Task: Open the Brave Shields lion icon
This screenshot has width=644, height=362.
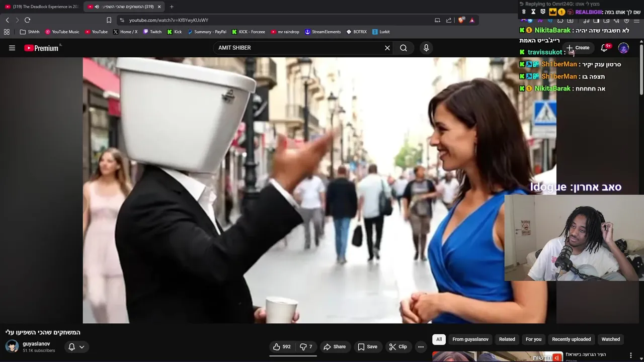Action: coord(461,20)
